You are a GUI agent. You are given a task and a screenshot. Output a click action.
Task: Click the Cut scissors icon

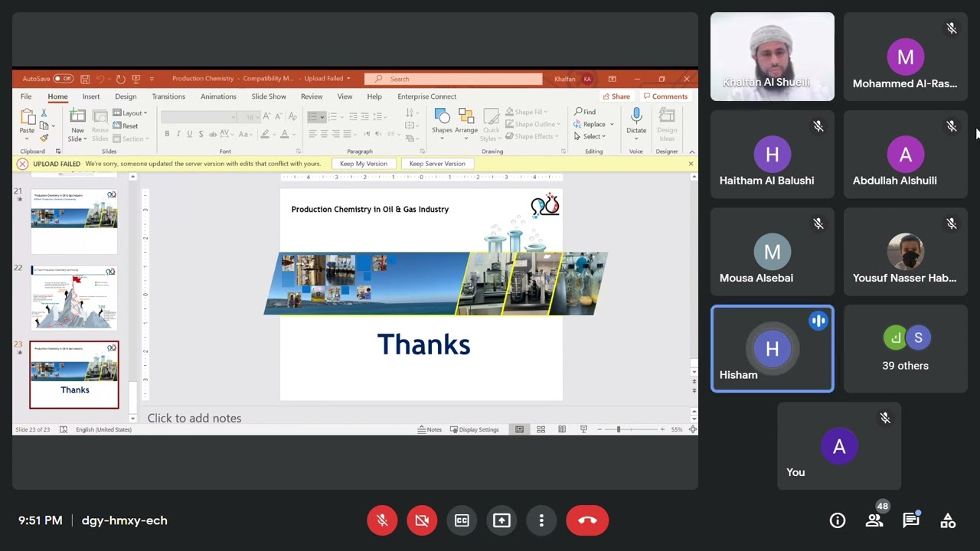(44, 113)
